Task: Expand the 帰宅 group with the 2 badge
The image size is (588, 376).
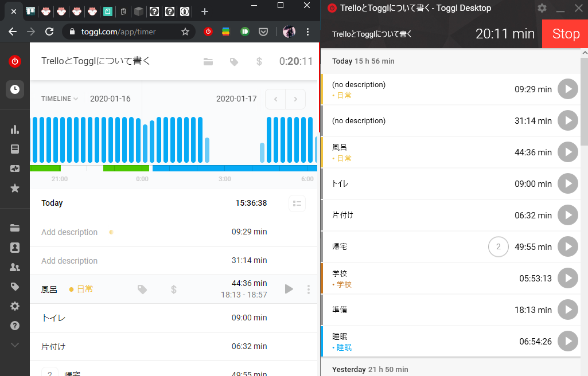Action: 499,247
